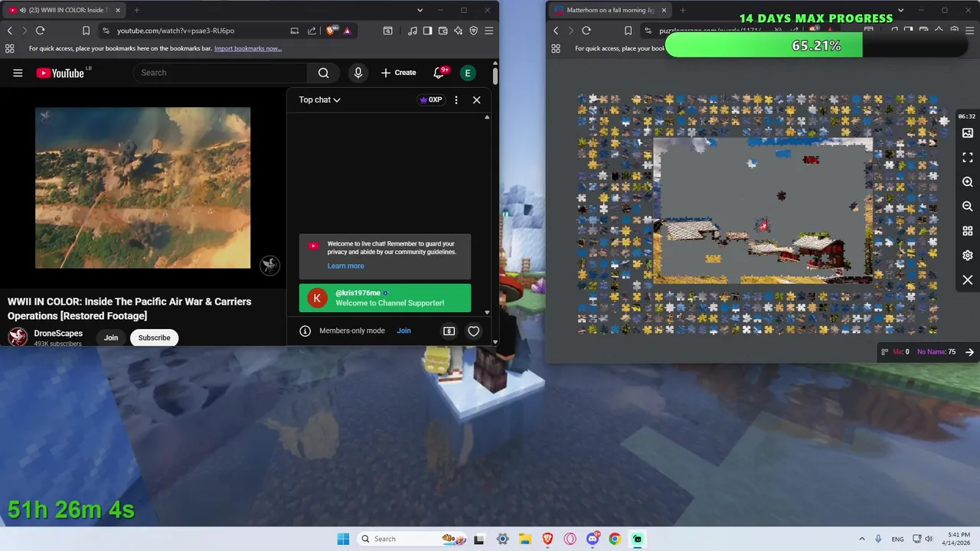This screenshot has width=980, height=551.
Task: Close the live chat panel
Action: 476,99
